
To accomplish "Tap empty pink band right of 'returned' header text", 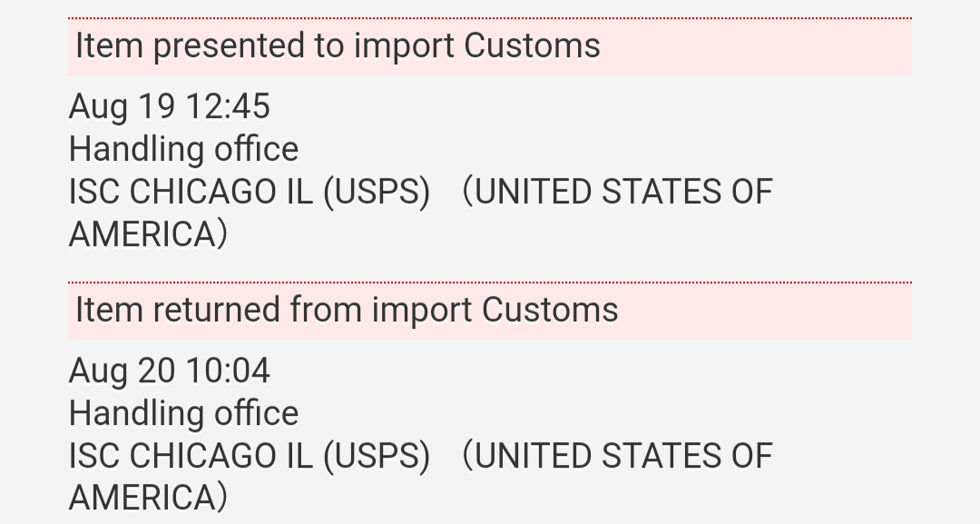I will 765,312.
